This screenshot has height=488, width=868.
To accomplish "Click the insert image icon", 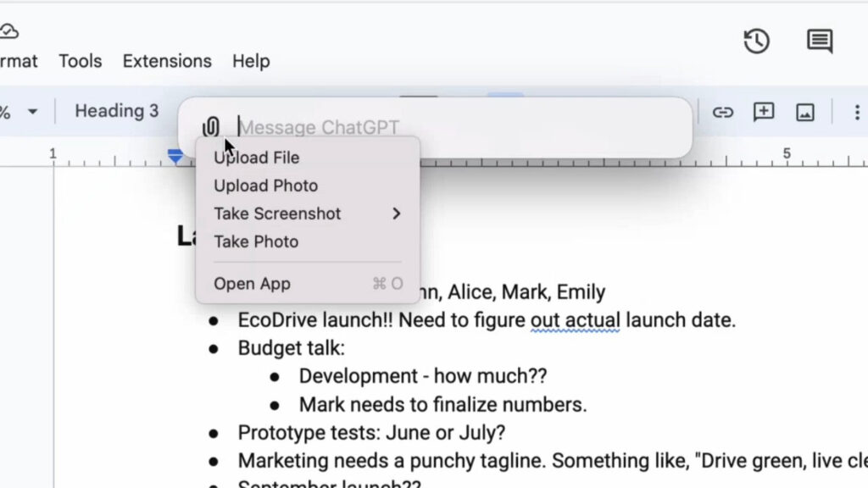I will point(805,113).
